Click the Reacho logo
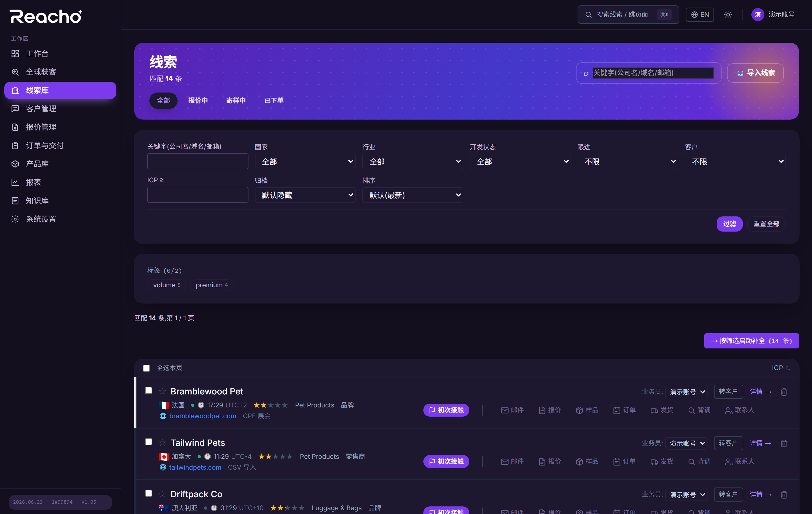The height and width of the screenshot is (514, 812). coord(46,16)
